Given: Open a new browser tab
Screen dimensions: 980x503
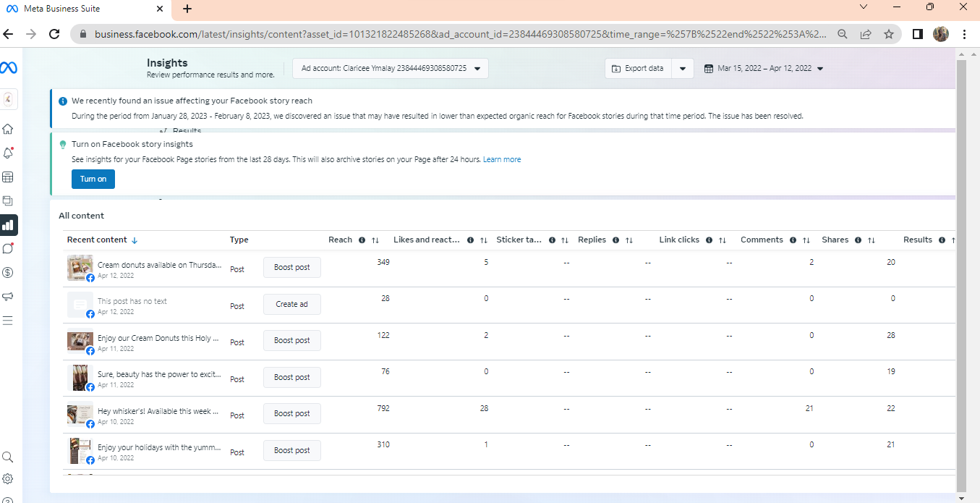Looking at the screenshot, I should [x=187, y=9].
